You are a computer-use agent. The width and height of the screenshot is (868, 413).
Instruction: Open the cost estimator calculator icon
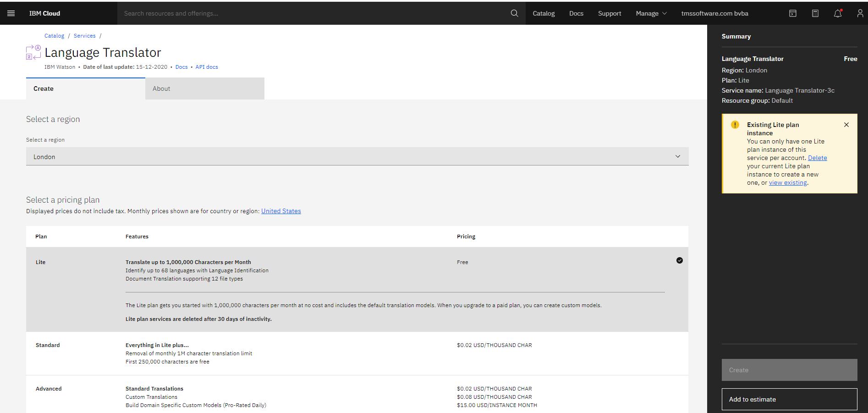pyautogui.click(x=815, y=13)
